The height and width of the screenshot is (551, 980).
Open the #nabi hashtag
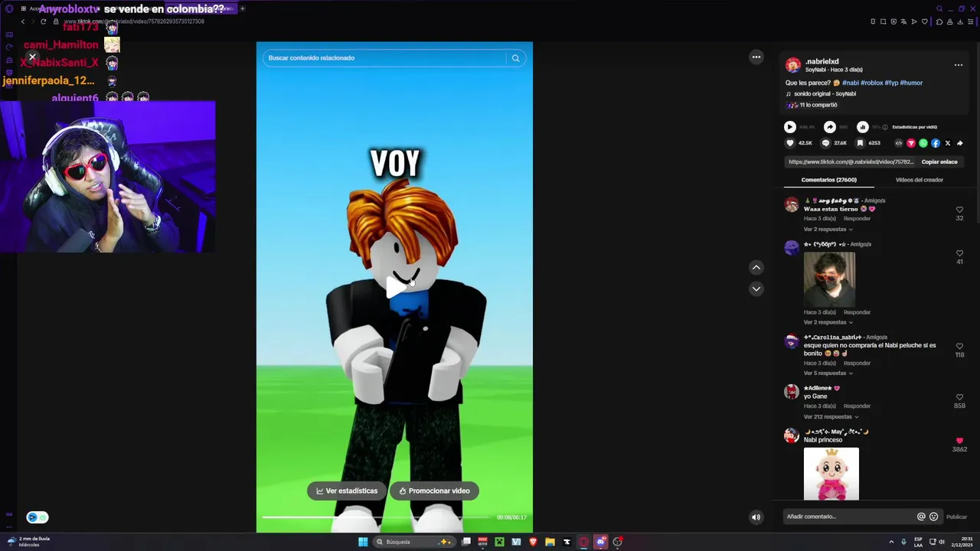[850, 83]
